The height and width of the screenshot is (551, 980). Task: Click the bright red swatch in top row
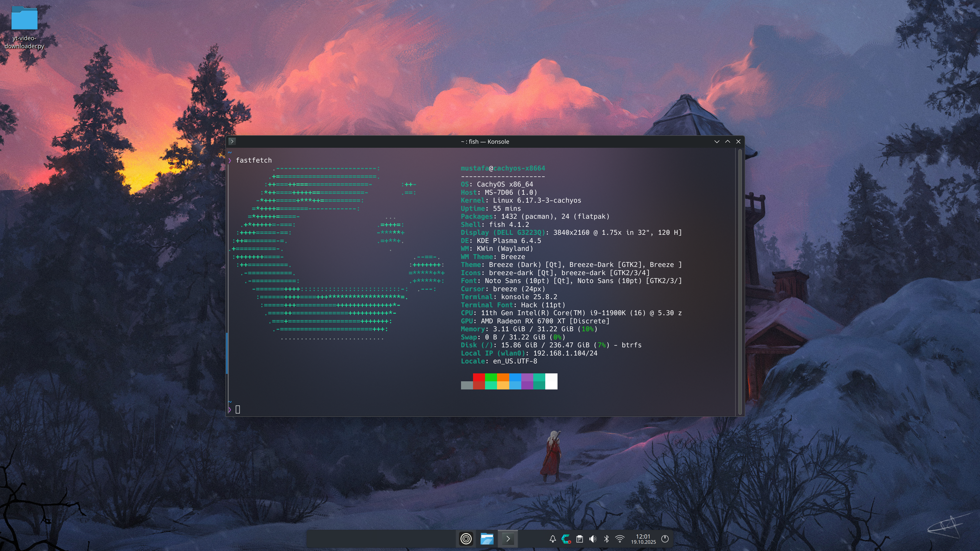479,377
